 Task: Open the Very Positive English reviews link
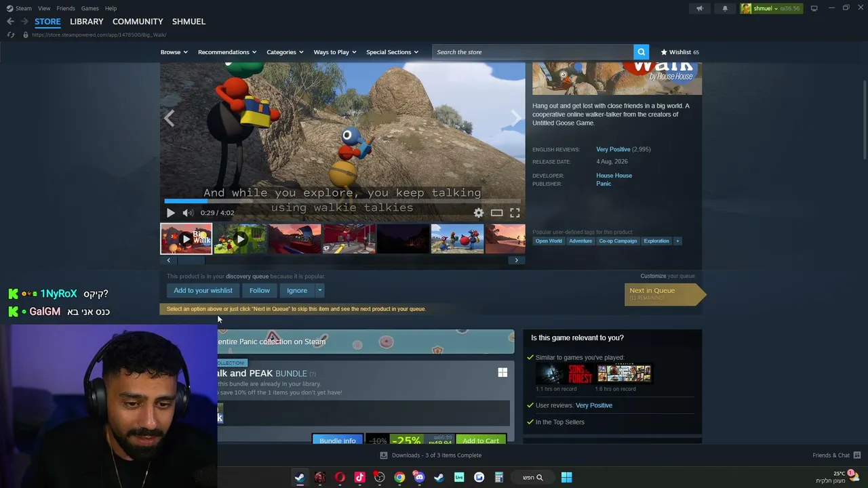tap(613, 149)
